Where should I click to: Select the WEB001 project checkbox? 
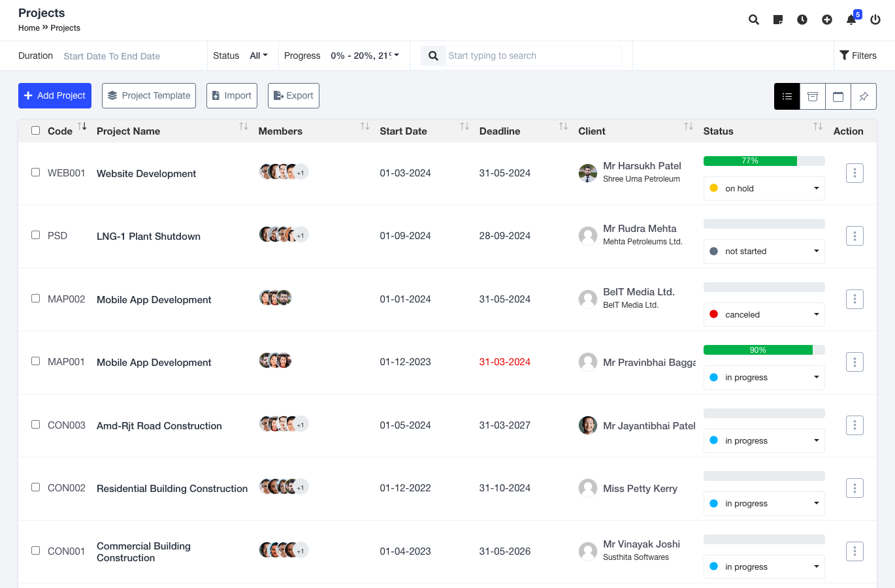click(36, 172)
